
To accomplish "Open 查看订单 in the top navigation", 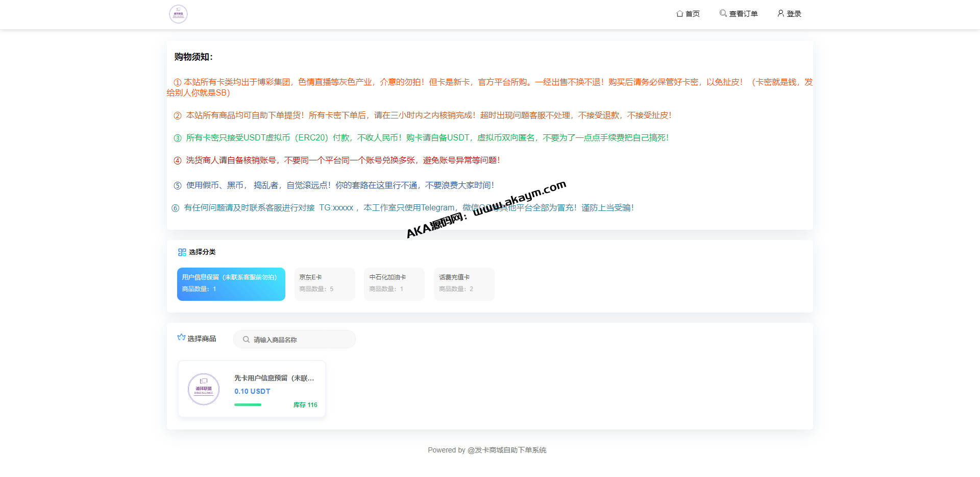I will pyautogui.click(x=743, y=14).
